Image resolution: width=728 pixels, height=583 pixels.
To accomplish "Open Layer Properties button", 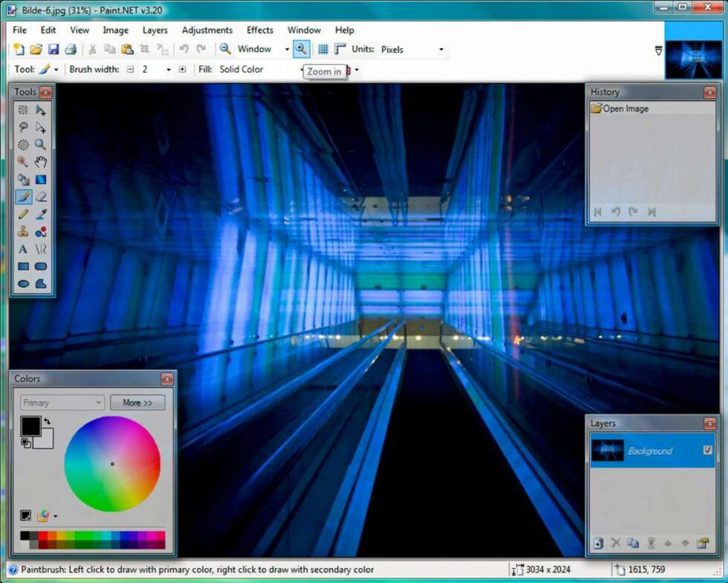I will (x=703, y=543).
